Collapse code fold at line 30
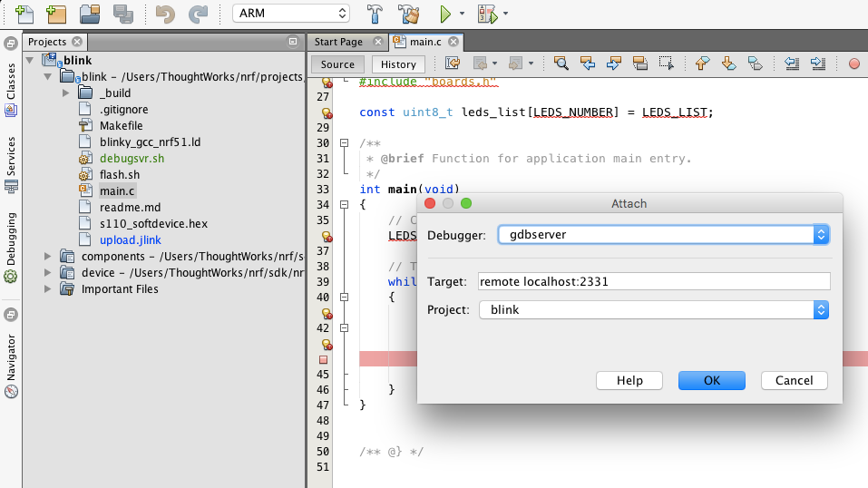Image resolution: width=868 pixels, height=488 pixels. click(x=344, y=143)
